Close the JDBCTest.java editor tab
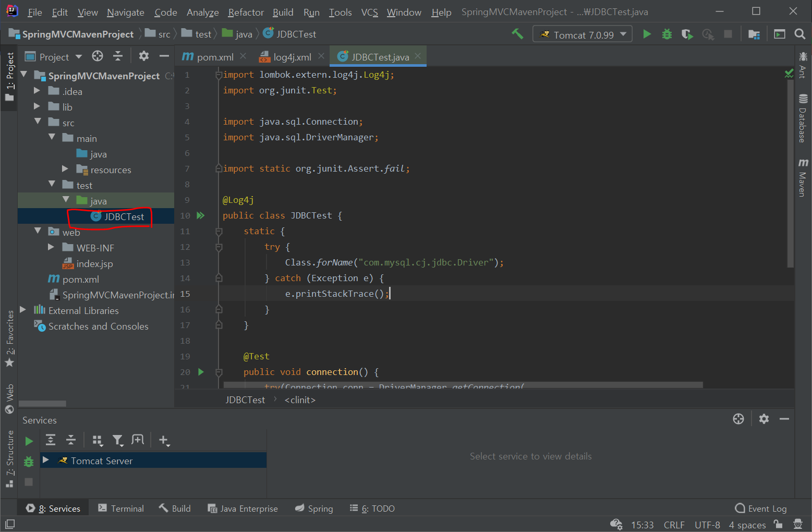 418,56
